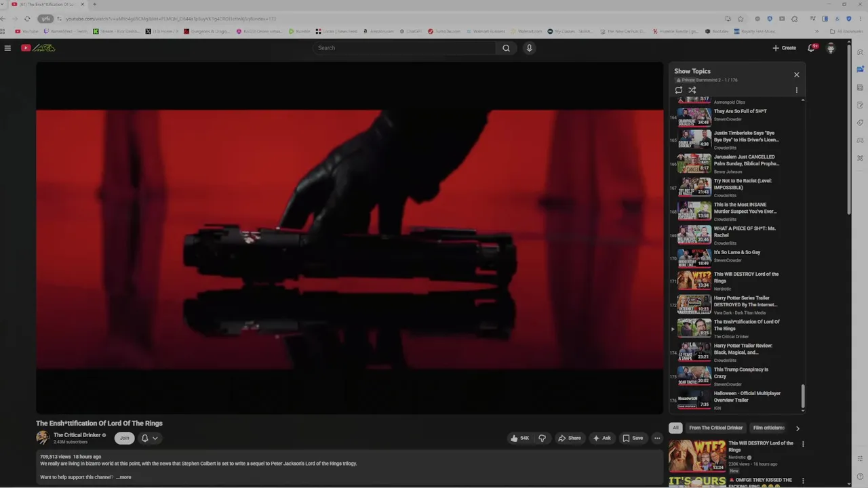Select From The Critical Drinker chip
This screenshot has width=868, height=488.
[x=715, y=428]
